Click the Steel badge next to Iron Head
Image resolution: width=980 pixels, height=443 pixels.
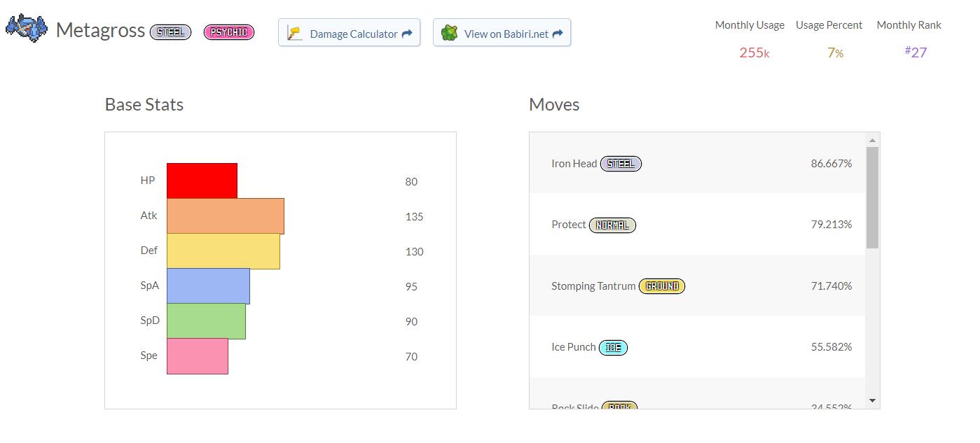pos(621,164)
